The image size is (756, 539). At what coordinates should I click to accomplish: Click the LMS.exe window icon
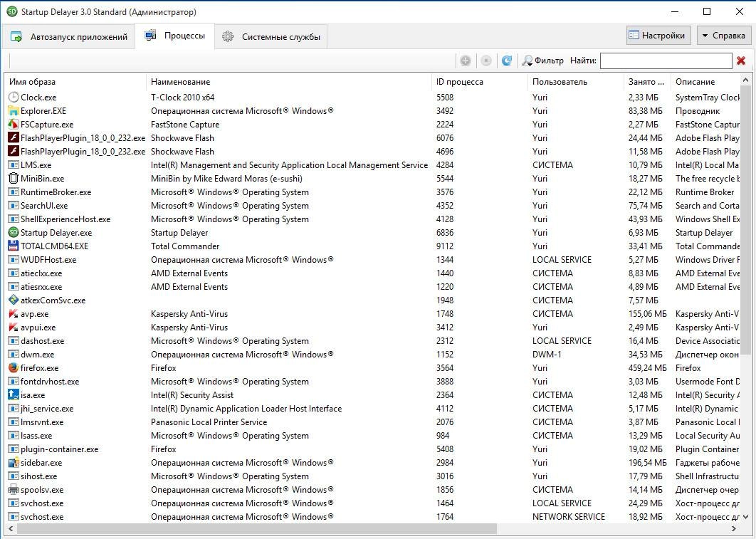(x=14, y=165)
